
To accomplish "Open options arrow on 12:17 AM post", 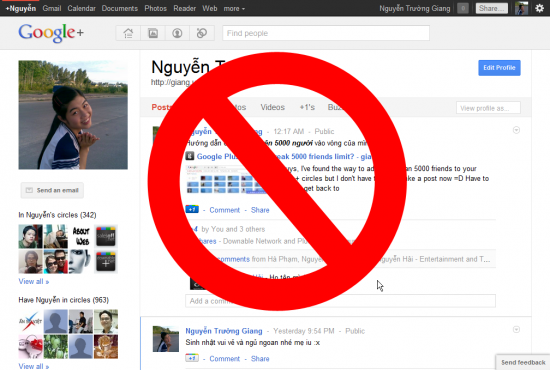I will click(x=516, y=130).
